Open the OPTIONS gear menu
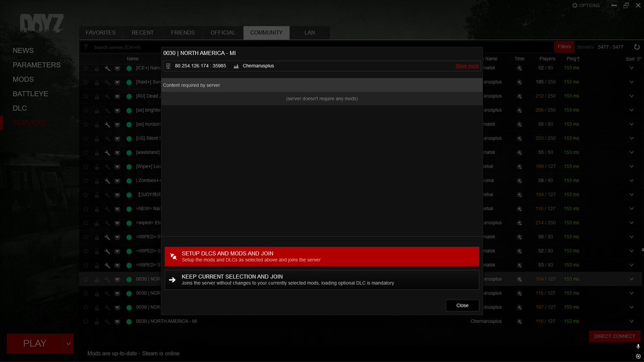The height and width of the screenshot is (362, 644). (x=586, y=5)
